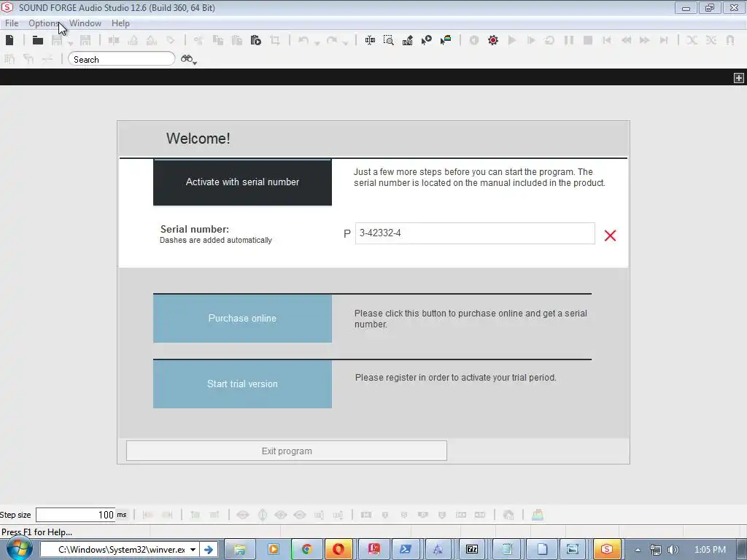Image resolution: width=747 pixels, height=560 pixels.
Task: Open a file with the folder icon
Action: pos(38,41)
